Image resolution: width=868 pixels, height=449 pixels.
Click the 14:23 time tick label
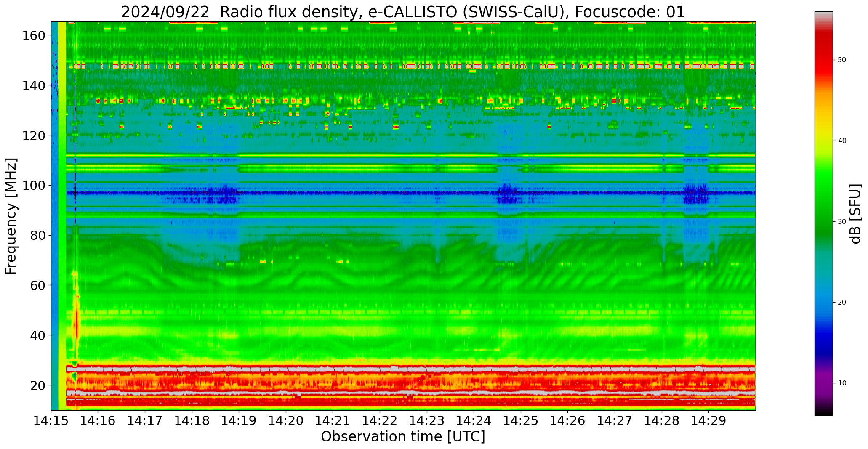click(427, 420)
